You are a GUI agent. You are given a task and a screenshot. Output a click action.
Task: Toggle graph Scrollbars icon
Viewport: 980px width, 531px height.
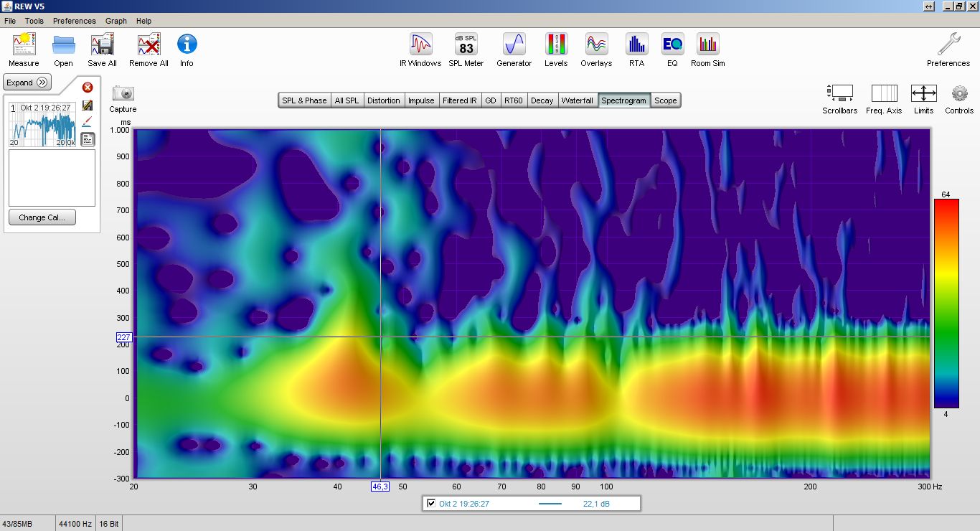click(840, 93)
